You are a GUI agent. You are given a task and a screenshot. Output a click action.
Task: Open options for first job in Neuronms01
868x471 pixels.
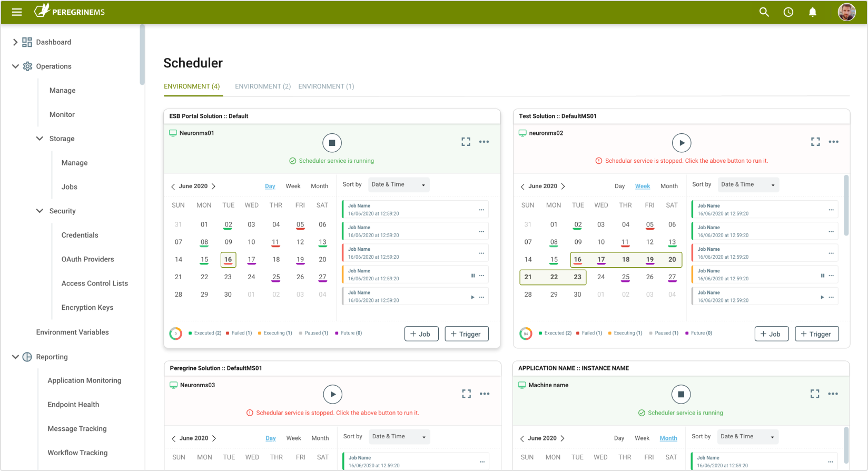(x=481, y=210)
